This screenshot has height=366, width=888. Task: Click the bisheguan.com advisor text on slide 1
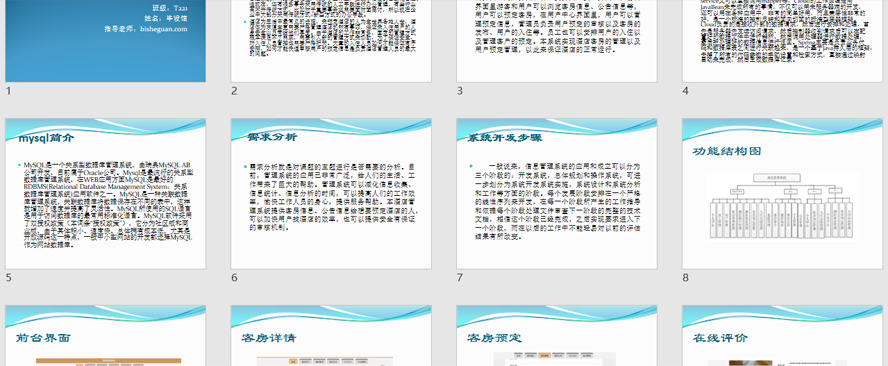coord(146,29)
